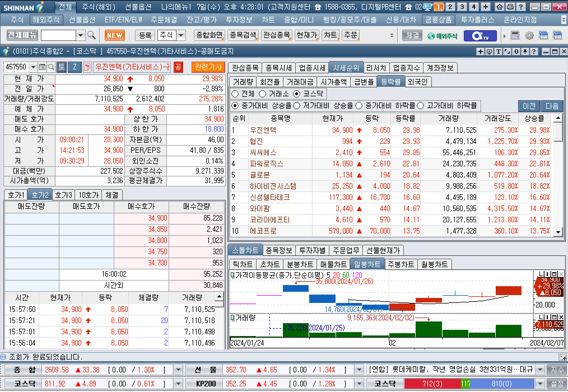Click the 전체메뉴 search input field
Viewport: 568px width, 392px height.
click(x=59, y=35)
